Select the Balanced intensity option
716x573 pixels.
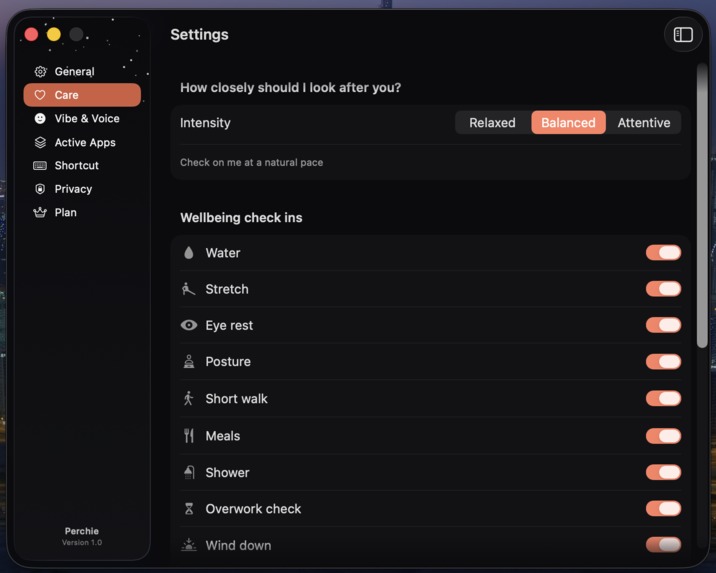pyautogui.click(x=568, y=122)
